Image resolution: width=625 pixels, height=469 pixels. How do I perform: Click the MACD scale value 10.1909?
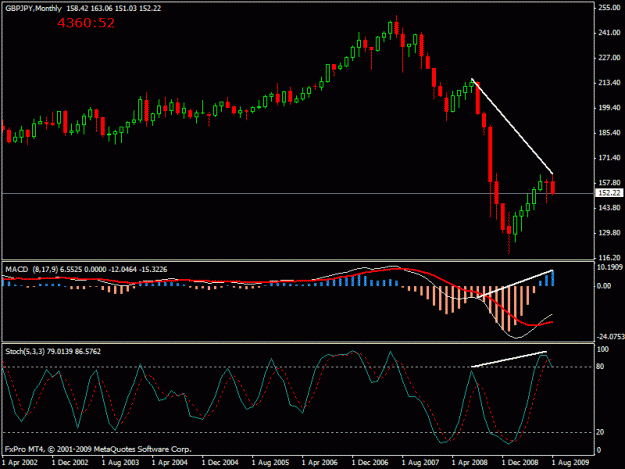610,267
